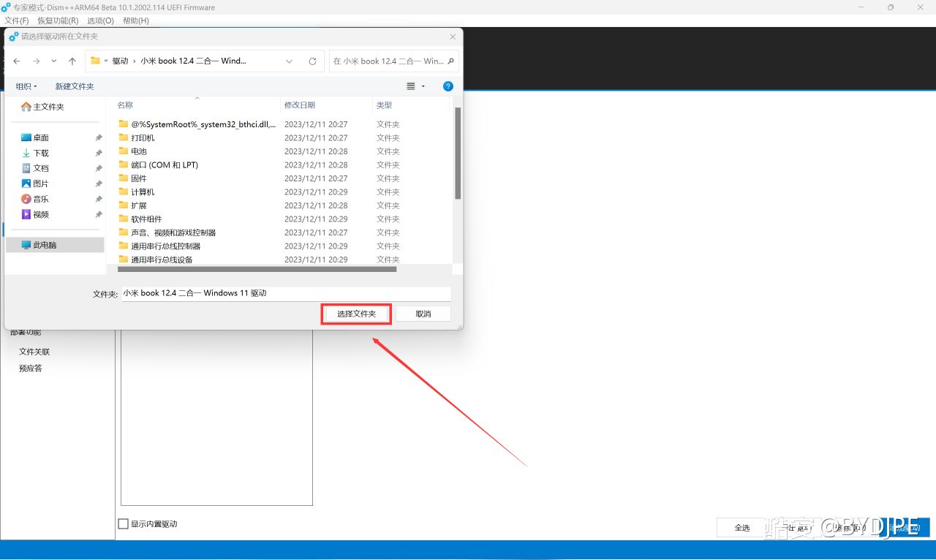The height and width of the screenshot is (560, 936).
Task: Open the 选项(O) menu
Action: [100, 20]
